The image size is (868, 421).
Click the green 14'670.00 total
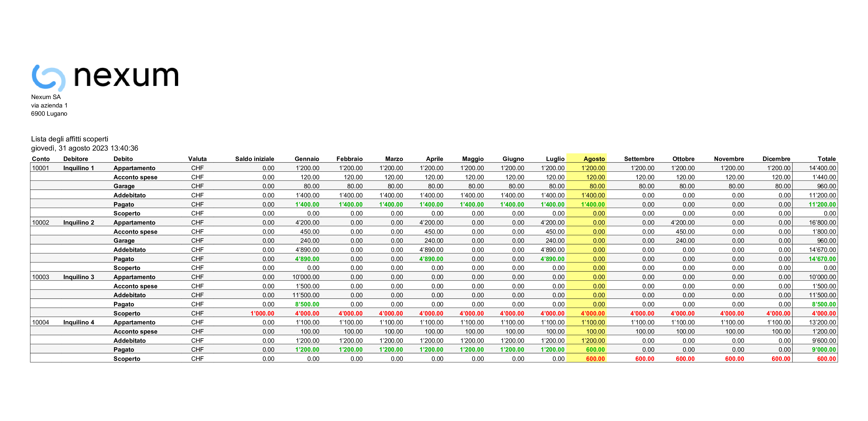tap(822, 259)
